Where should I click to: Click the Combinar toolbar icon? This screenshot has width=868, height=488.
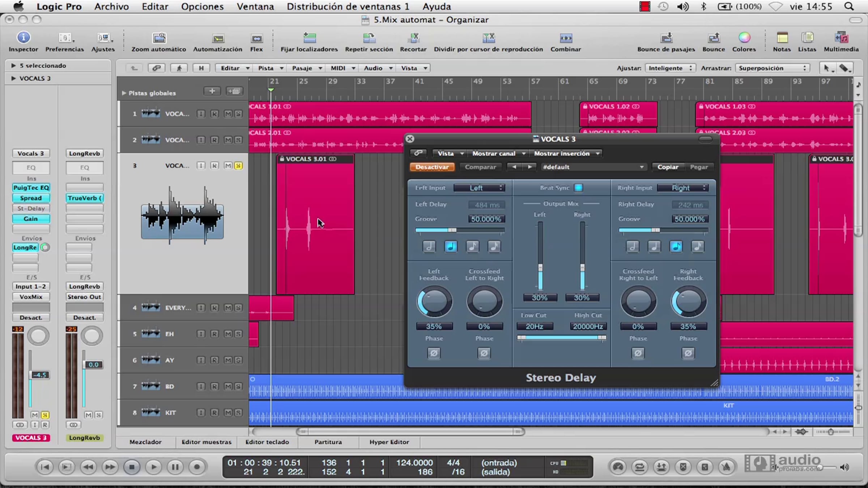(x=566, y=38)
